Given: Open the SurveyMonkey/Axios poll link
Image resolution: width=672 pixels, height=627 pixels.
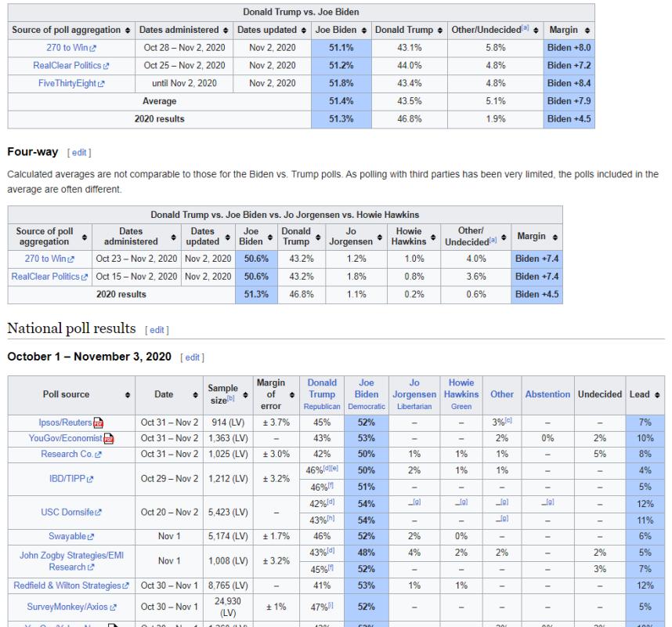Looking at the screenshot, I should pyautogui.click(x=71, y=607).
